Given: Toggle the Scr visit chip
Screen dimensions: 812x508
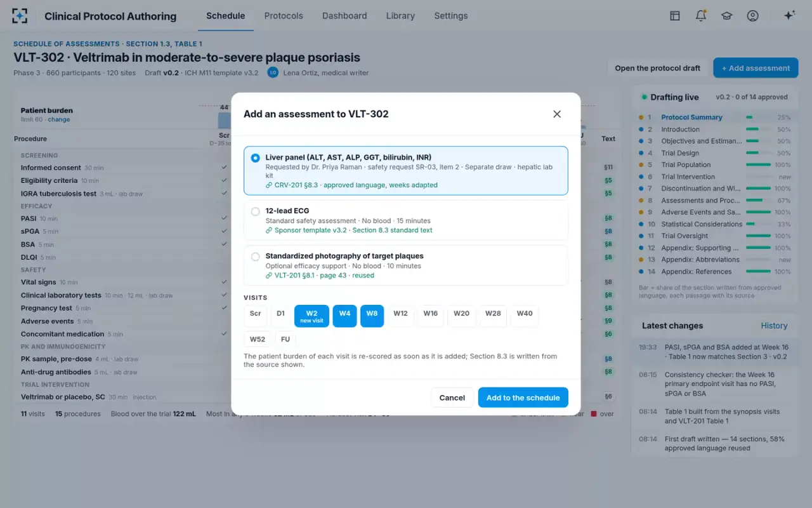Looking at the screenshot, I should tap(255, 316).
